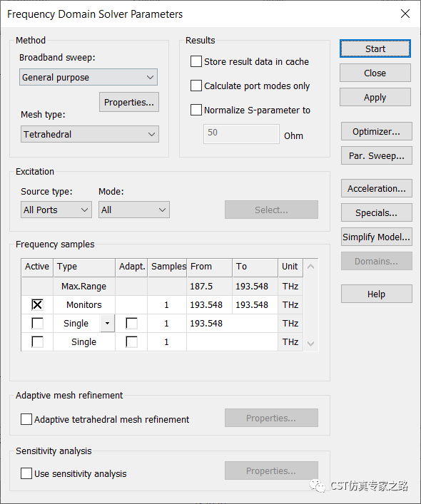This screenshot has width=421, height=504.
Task: Open the Specials options
Action: coord(376,212)
